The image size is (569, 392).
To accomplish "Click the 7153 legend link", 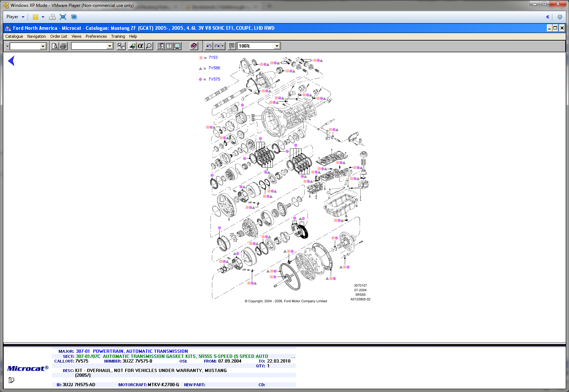I will point(213,57).
